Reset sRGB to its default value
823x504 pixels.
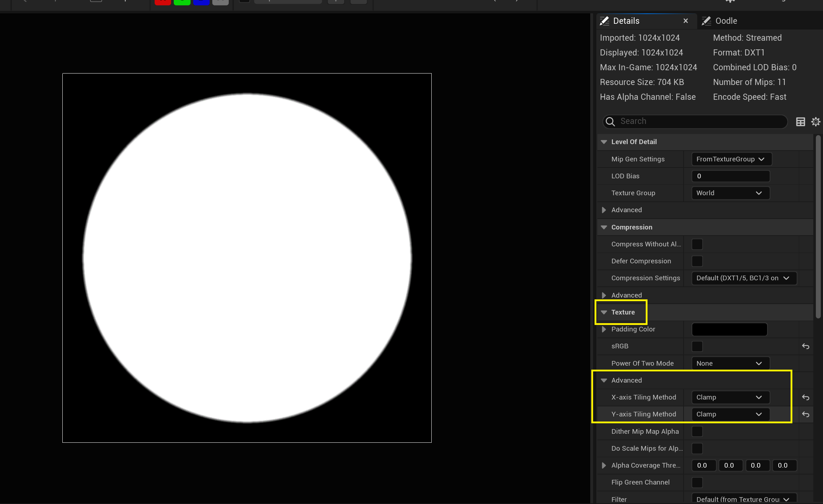coord(806,347)
